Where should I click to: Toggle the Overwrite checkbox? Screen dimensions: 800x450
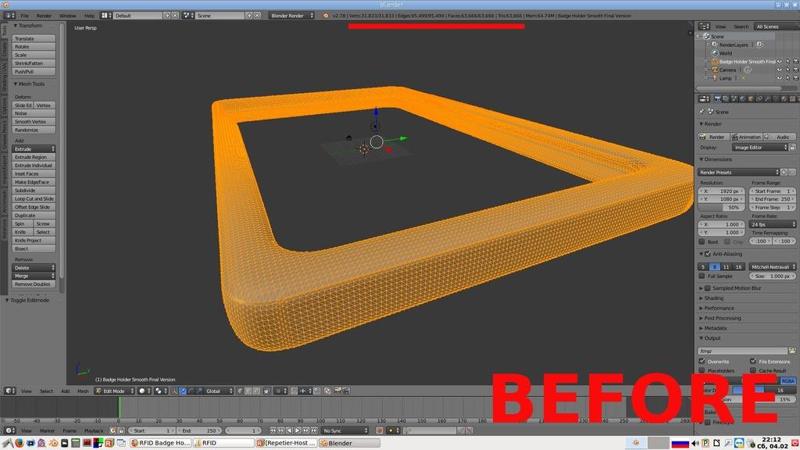click(702, 361)
